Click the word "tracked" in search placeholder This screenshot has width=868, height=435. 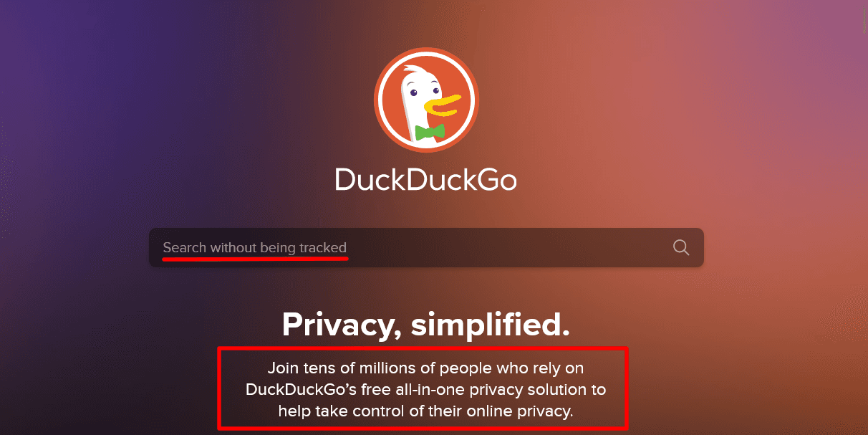[x=323, y=247]
